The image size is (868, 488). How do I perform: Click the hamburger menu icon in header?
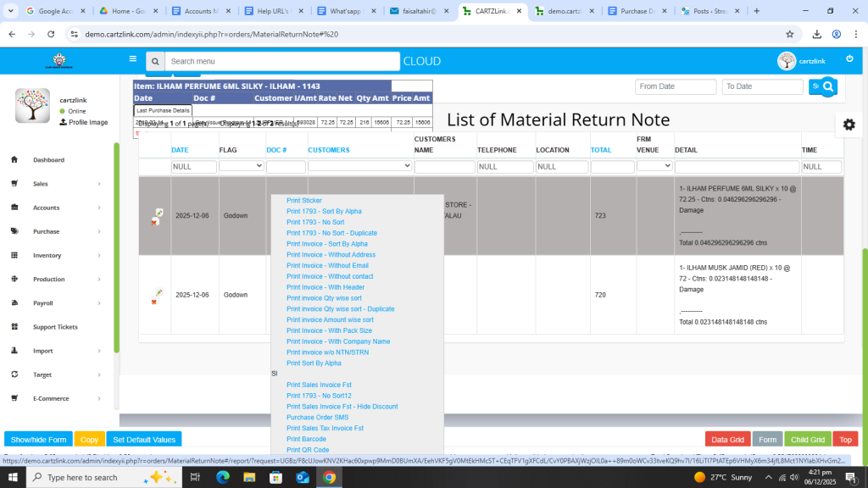(133, 59)
